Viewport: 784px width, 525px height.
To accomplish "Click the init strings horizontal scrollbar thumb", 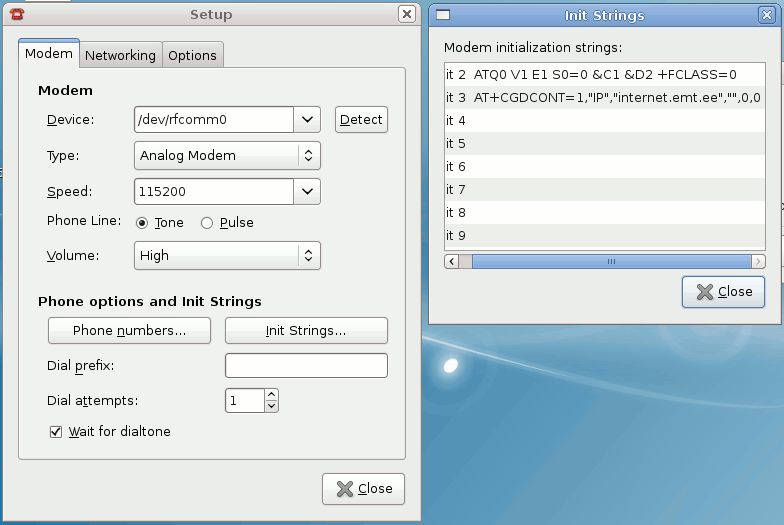I will 612,262.
